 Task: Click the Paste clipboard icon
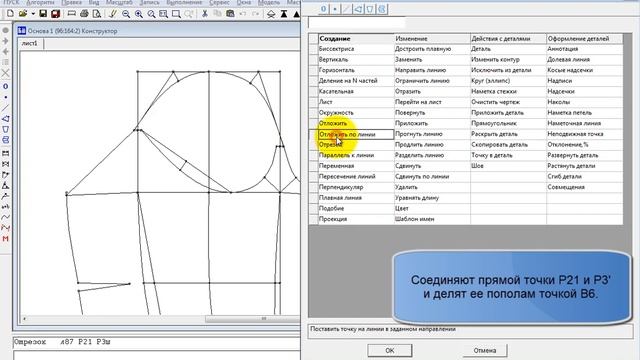click(230, 13)
